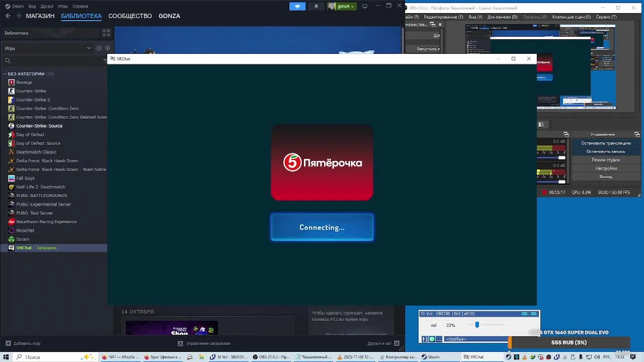644x362 pixels.
Task: Open Настройки in OBS controls
Action: (x=606, y=168)
